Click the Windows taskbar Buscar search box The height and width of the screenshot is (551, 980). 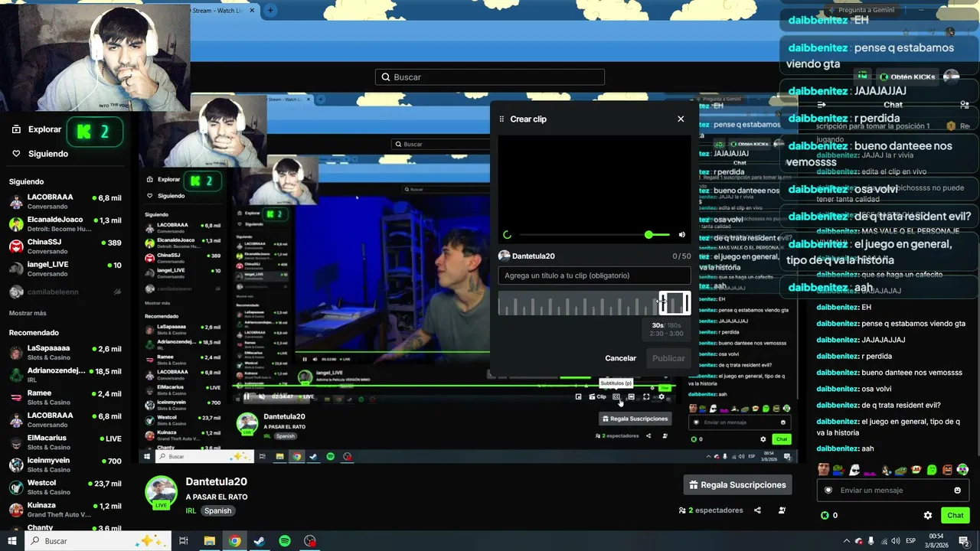click(x=97, y=541)
